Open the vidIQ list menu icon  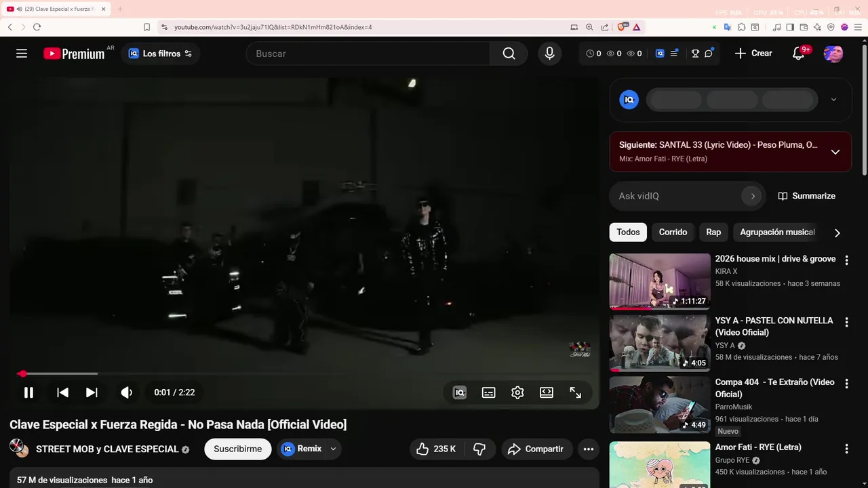coord(674,54)
